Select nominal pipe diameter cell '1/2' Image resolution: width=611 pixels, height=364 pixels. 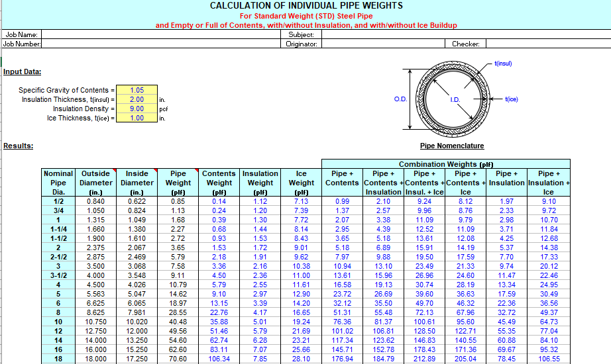pos(58,201)
